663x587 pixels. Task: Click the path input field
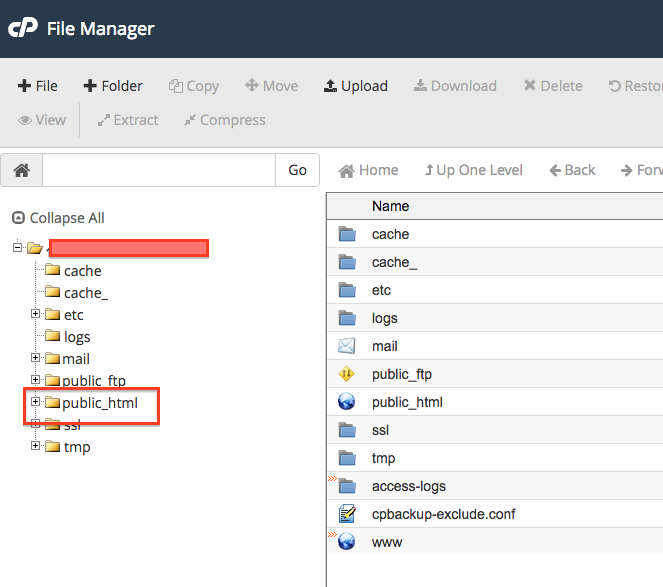(x=158, y=170)
